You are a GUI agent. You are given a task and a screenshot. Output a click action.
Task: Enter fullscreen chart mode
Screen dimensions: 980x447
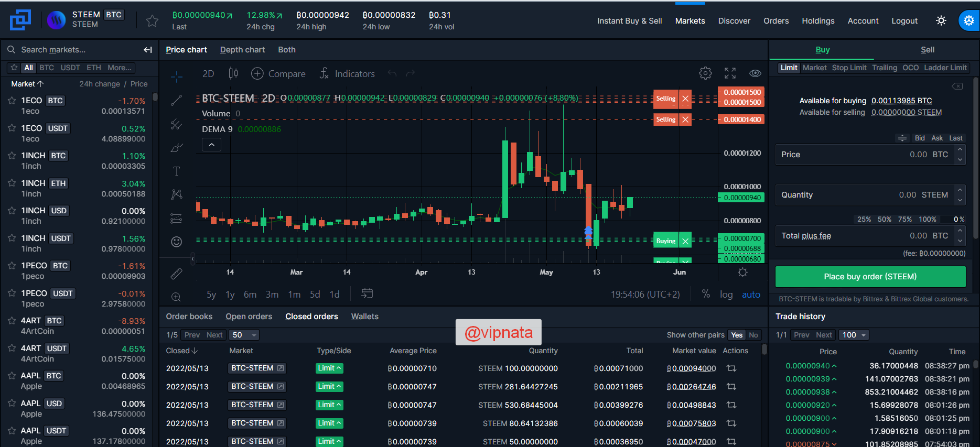point(730,73)
